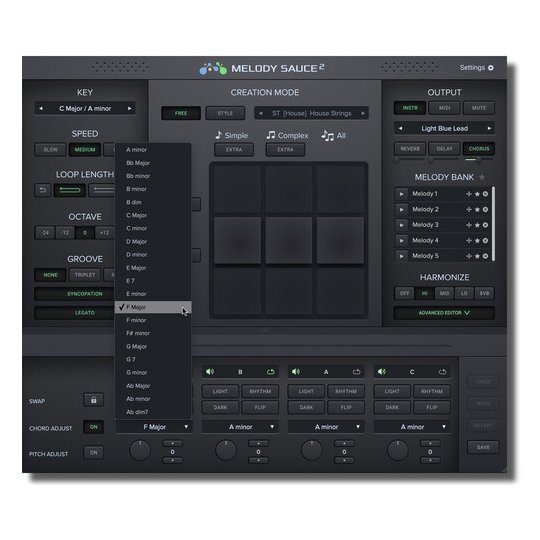
Task: Click the center pad in the grid
Action: [x=289, y=240]
